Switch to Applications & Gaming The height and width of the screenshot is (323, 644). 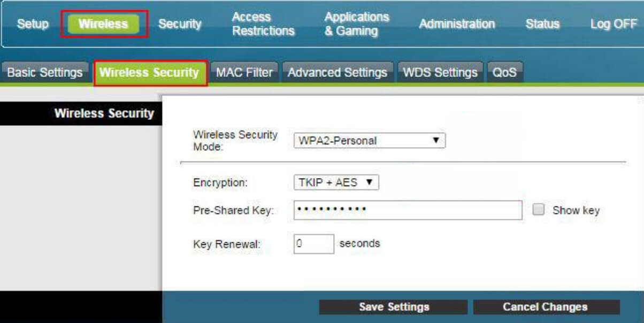pos(356,24)
